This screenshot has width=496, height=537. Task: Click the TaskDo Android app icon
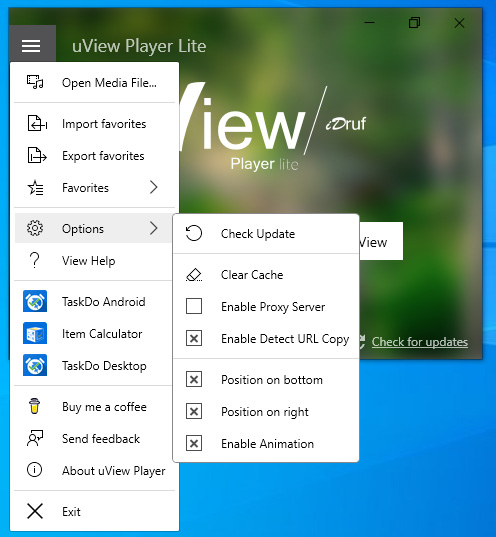pyautogui.click(x=35, y=301)
